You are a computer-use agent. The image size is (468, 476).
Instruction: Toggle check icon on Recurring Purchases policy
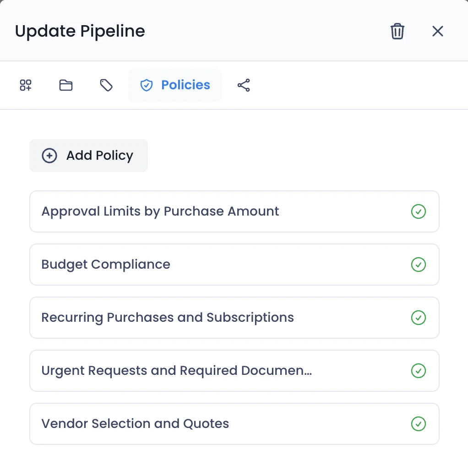(419, 318)
